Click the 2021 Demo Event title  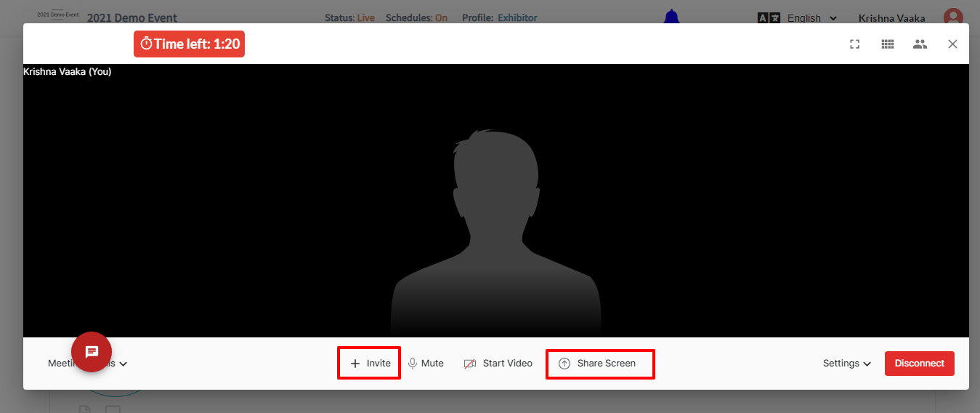coord(132,18)
